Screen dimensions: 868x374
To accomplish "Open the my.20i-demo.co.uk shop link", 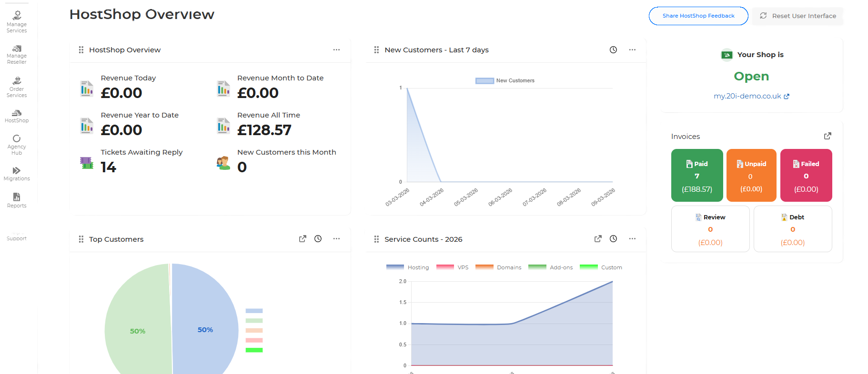I will coord(751,96).
